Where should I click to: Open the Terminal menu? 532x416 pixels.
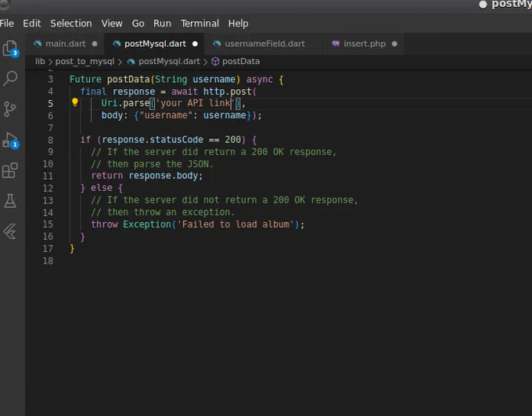point(199,23)
